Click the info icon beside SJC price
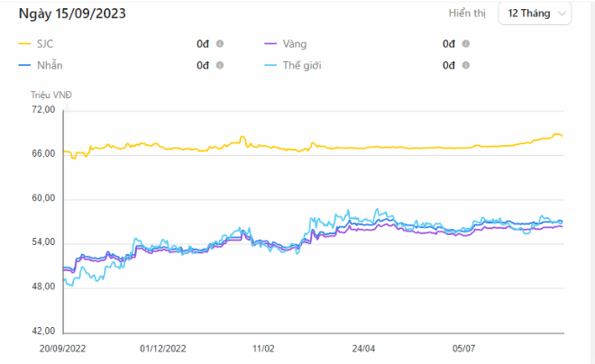This screenshot has height=364, width=595. click(220, 43)
